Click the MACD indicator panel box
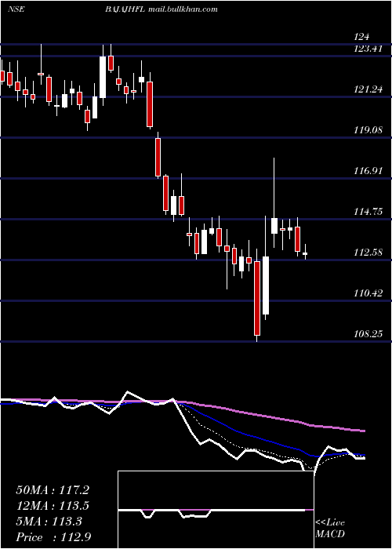The width and height of the screenshot is (392, 549). coord(216,510)
